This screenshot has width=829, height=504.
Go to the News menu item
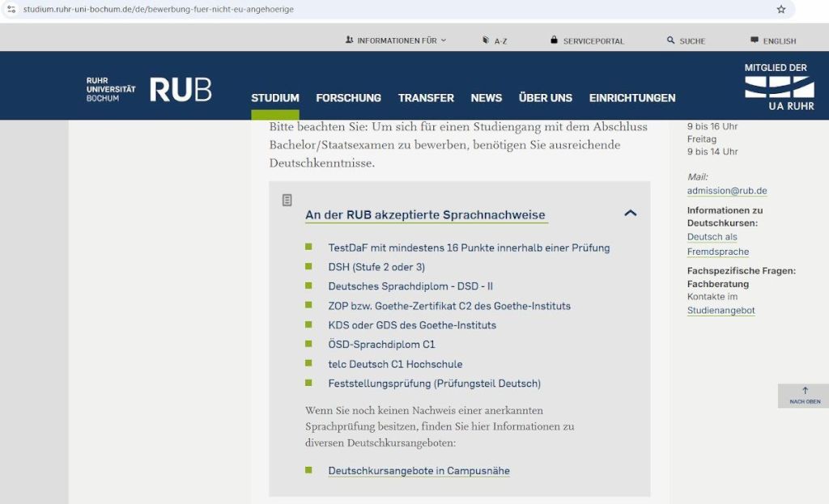[x=487, y=98]
